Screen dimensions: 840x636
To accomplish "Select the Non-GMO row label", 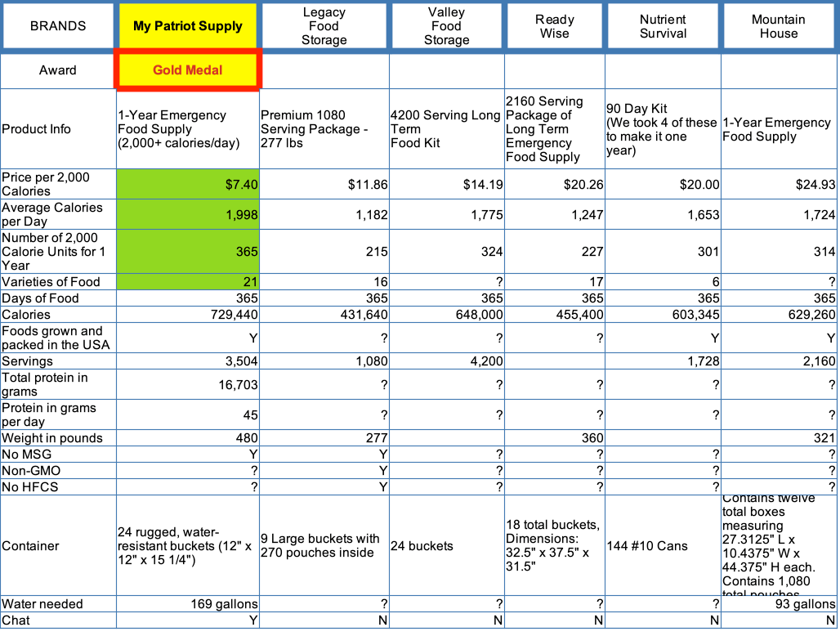I will [58, 470].
